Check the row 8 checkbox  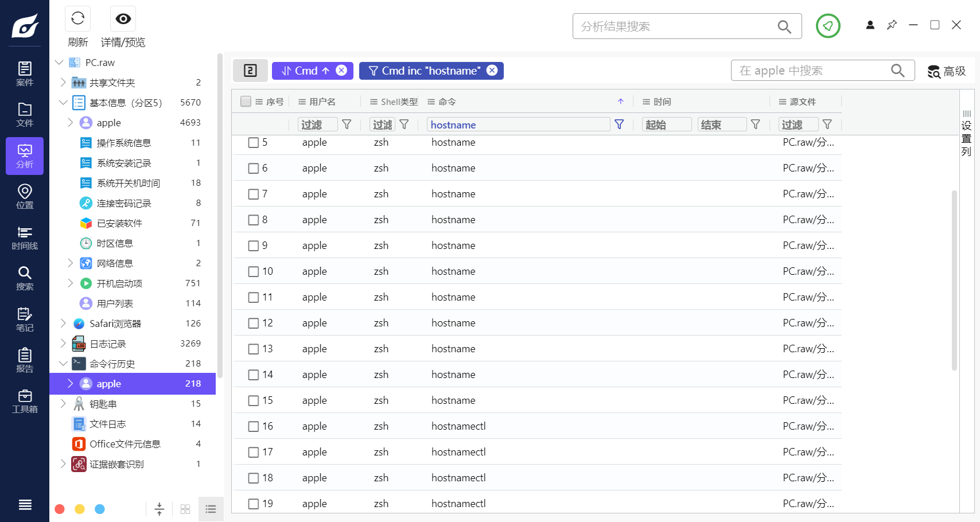tap(254, 220)
